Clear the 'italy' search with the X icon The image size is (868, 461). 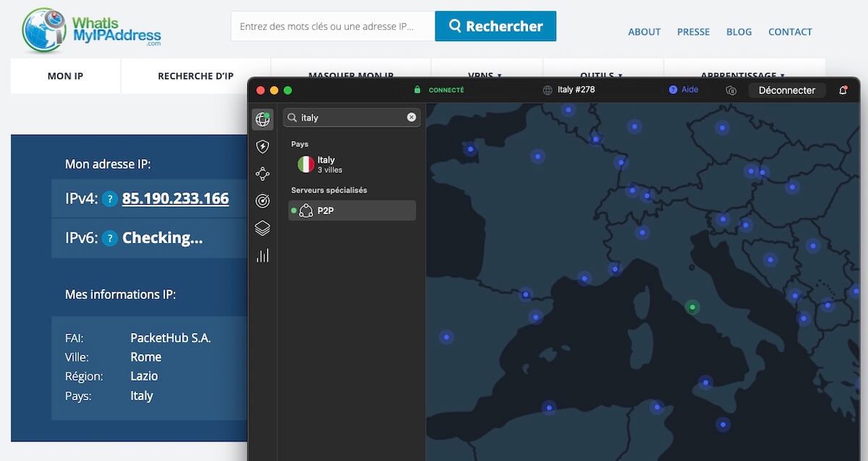click(412, 117)
